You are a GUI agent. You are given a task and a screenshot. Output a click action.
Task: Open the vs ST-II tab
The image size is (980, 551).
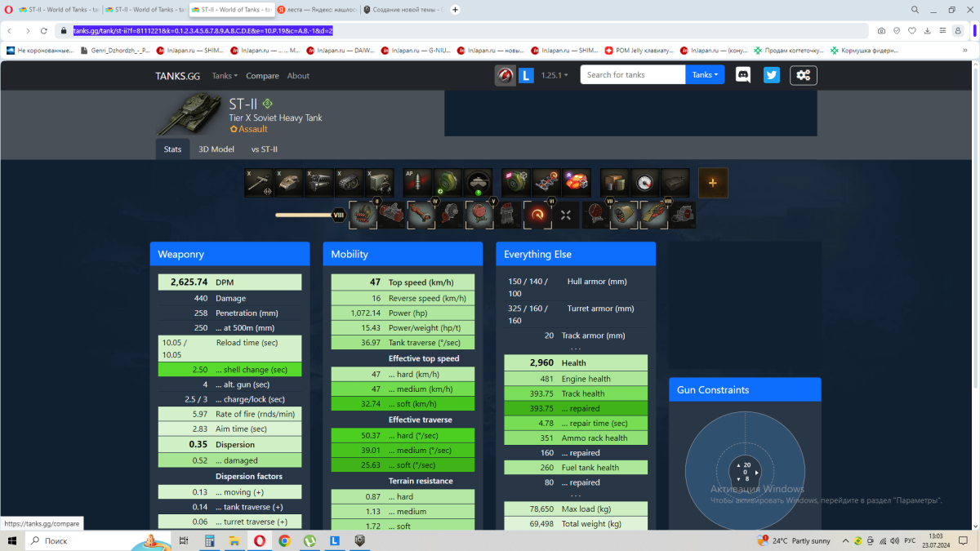click(265, 149)
